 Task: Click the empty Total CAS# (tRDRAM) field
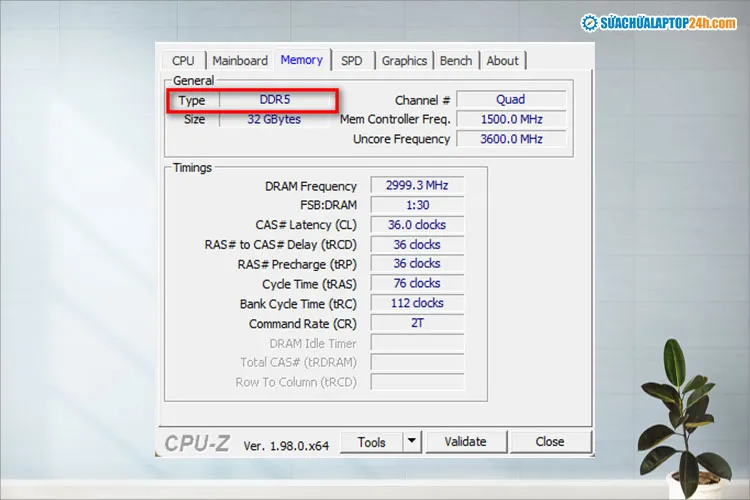click(417, 362)
